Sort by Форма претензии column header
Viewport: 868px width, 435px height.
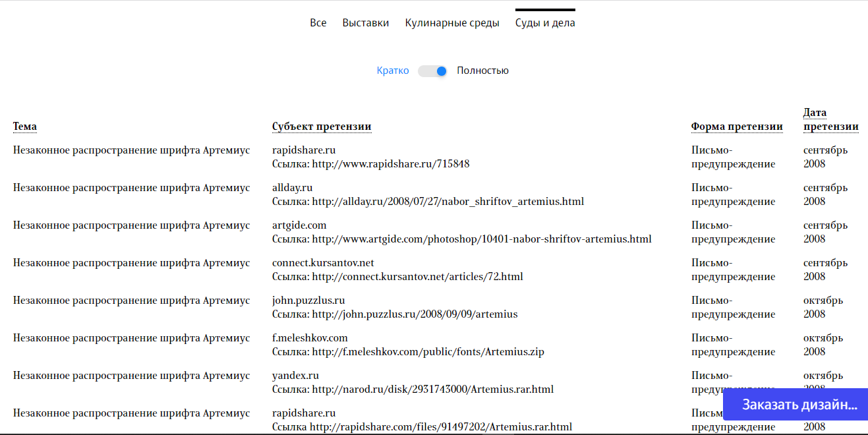click(737, 127)
